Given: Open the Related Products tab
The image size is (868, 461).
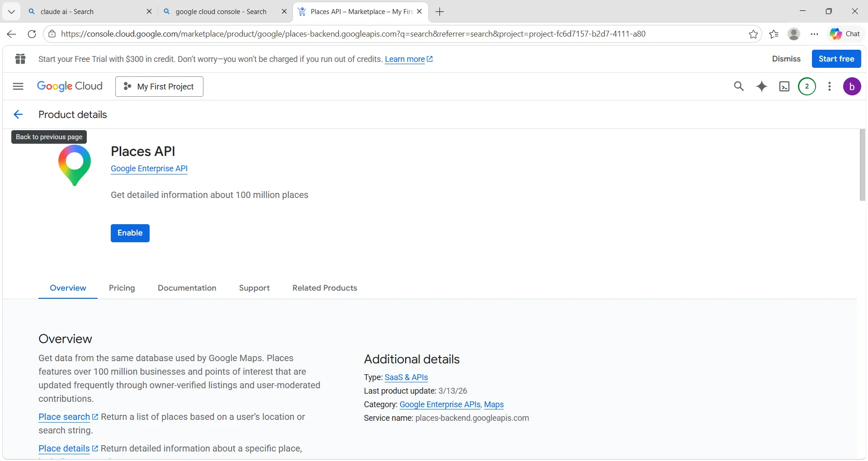Looking at the screenshot, I should click(325, 288).
